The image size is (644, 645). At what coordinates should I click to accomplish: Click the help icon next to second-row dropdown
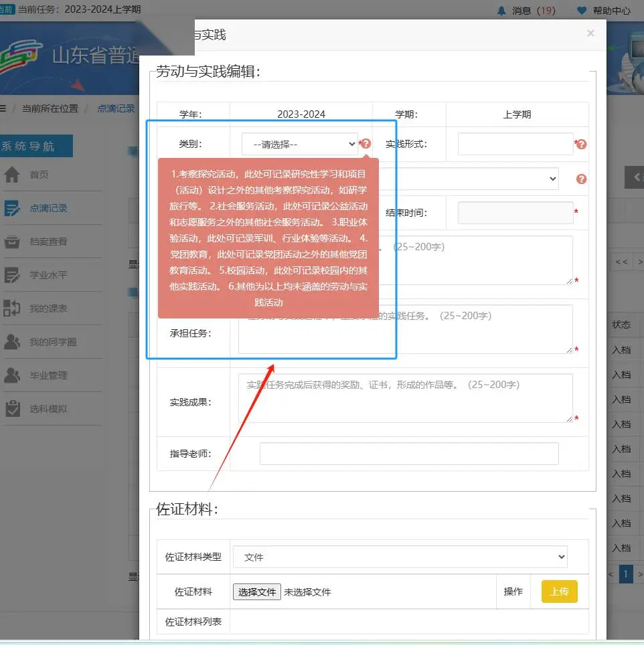(581, 179)
